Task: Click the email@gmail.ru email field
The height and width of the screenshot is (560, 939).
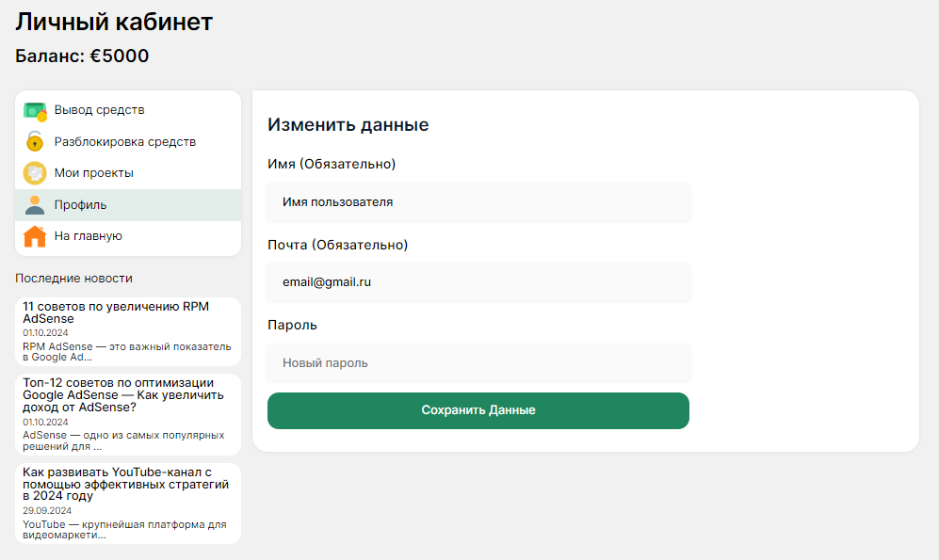Action: [x=478, y=282]
